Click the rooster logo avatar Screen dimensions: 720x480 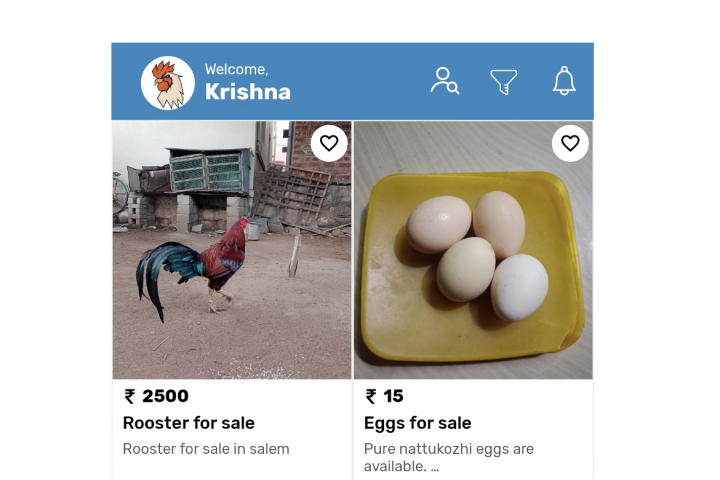168,82
